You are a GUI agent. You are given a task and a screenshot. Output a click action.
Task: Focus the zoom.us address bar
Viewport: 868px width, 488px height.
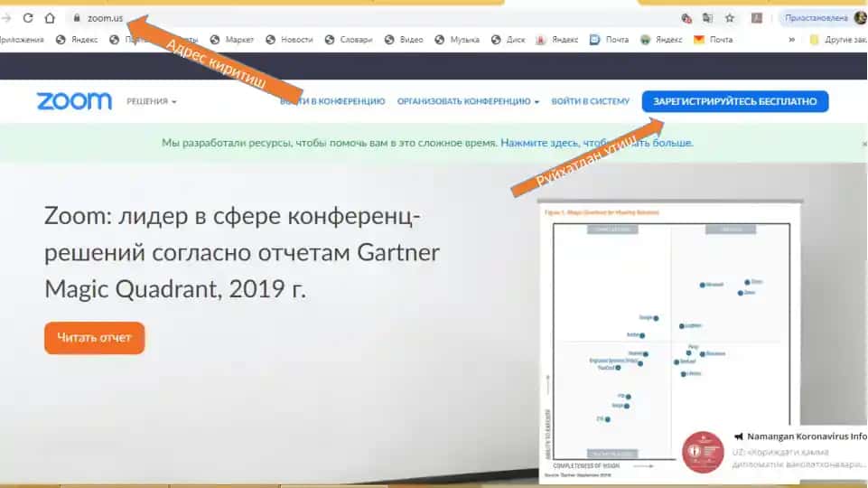(371, 18)
